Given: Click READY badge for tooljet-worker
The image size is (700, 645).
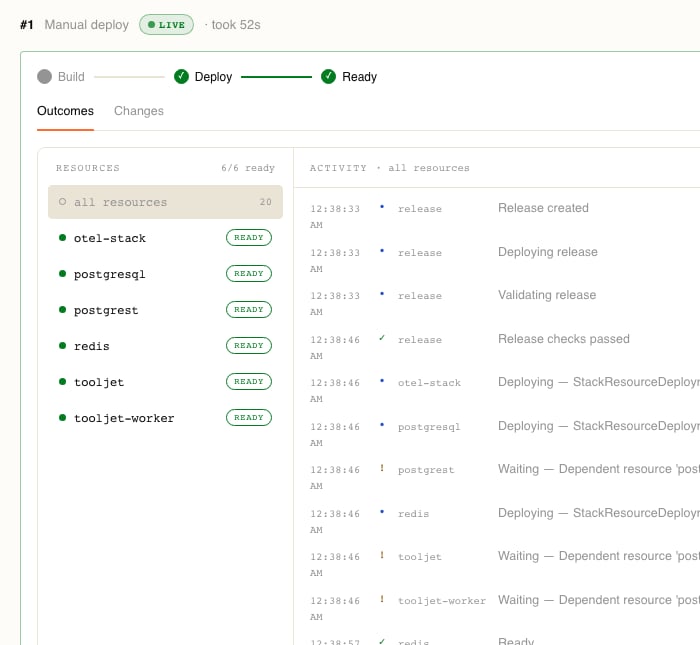Looking at the screenshot, I should pyautogui.click(x=249, y=417).
